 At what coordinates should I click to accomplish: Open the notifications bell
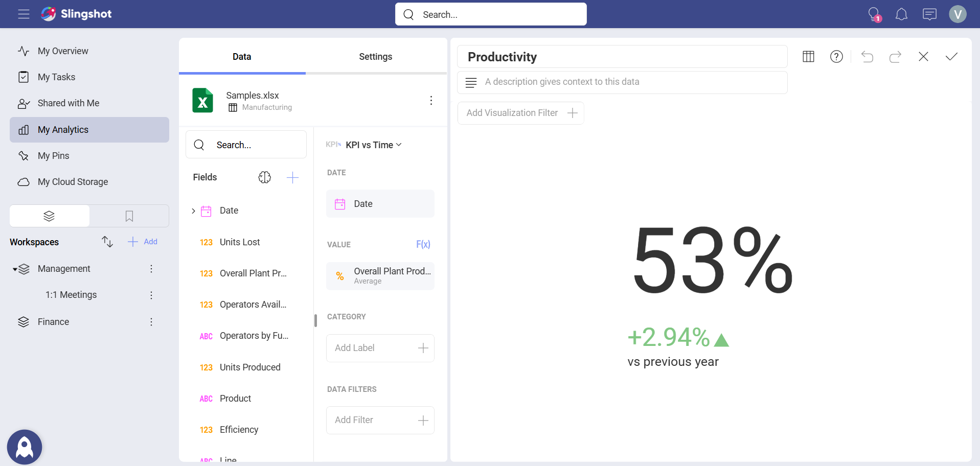pos(901,14)
